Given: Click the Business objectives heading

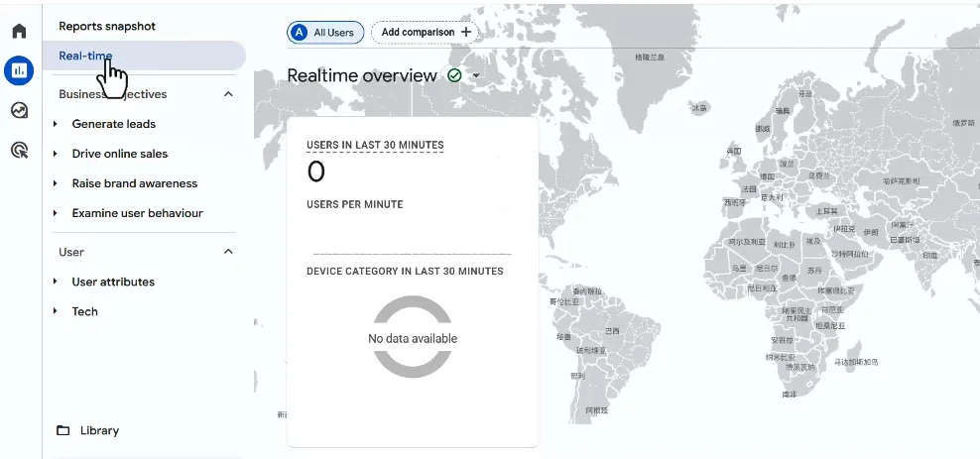Looking at the screenshot, I should coord(112,94).
